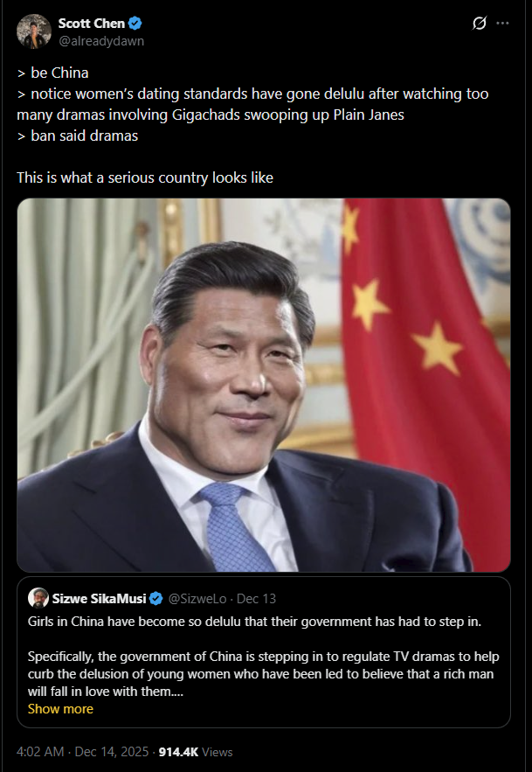Viewport: 532px width, 772px height.
Task: Open the Scott Chen display name link
Action: (92, 23)
